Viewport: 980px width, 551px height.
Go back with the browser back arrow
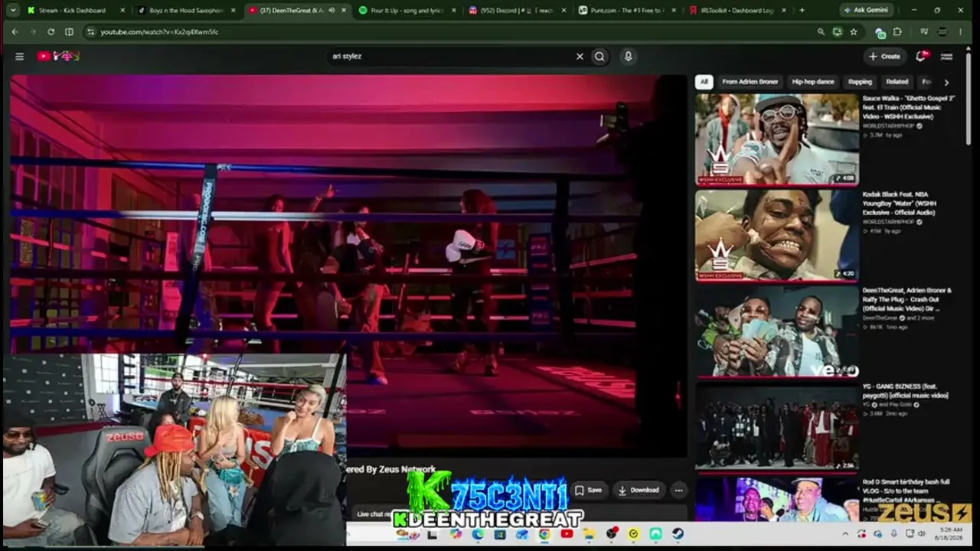point(14,31)
